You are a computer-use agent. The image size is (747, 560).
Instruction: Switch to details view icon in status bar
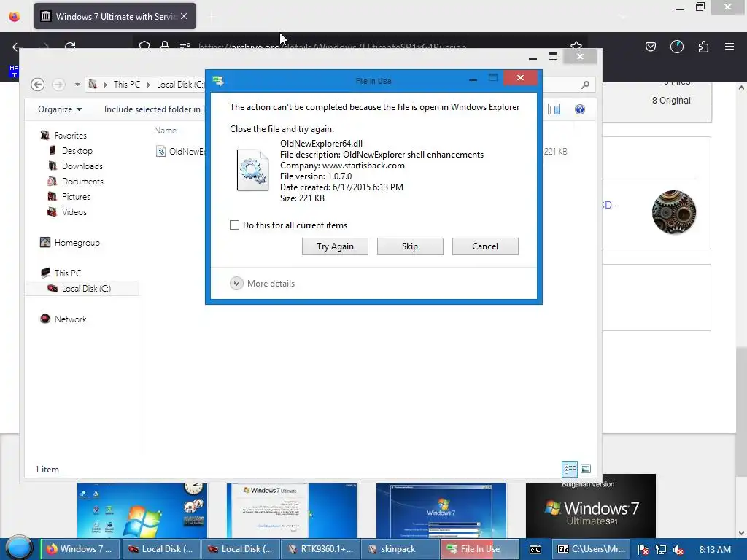click(x=570, y=469)
